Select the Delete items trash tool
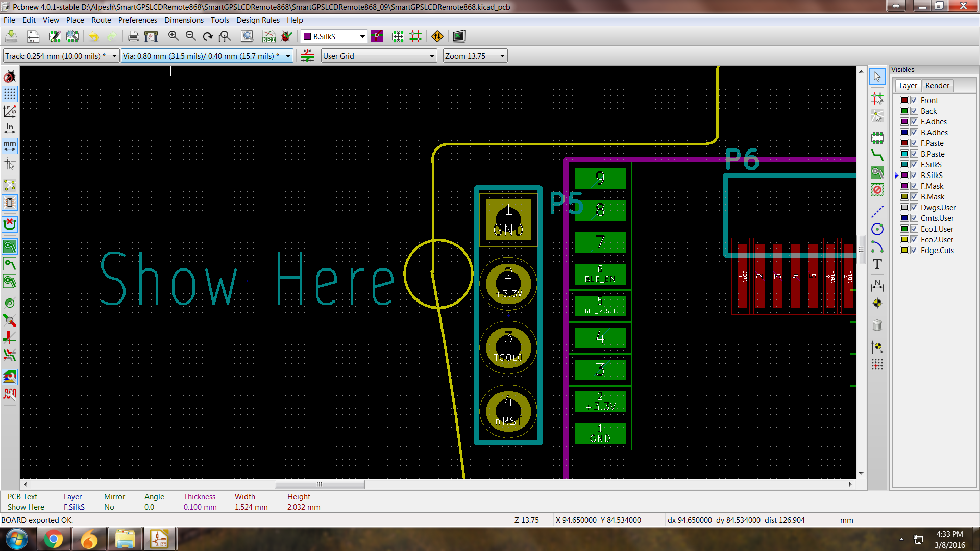980x551 pixels. [877, 325]
